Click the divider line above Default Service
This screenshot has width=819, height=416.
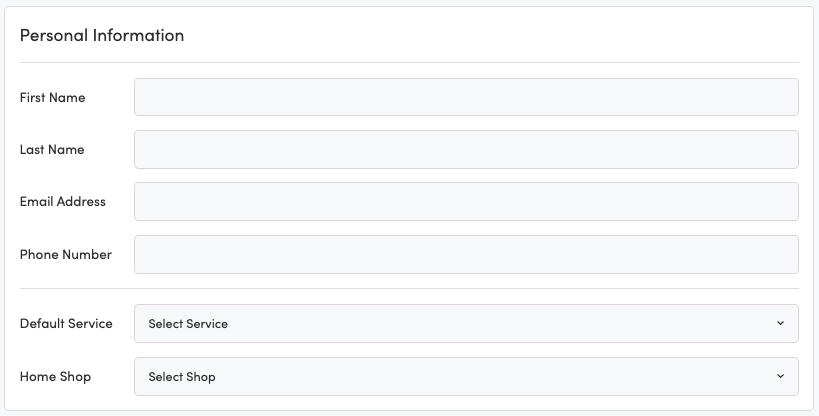[x=409, y=289]
